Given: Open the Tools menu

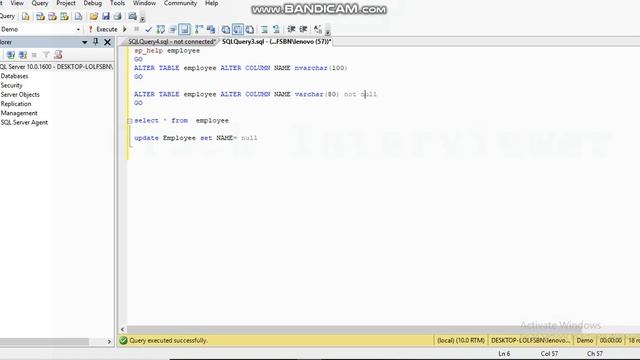Looking at the screenshot, I should pos(118,3).
